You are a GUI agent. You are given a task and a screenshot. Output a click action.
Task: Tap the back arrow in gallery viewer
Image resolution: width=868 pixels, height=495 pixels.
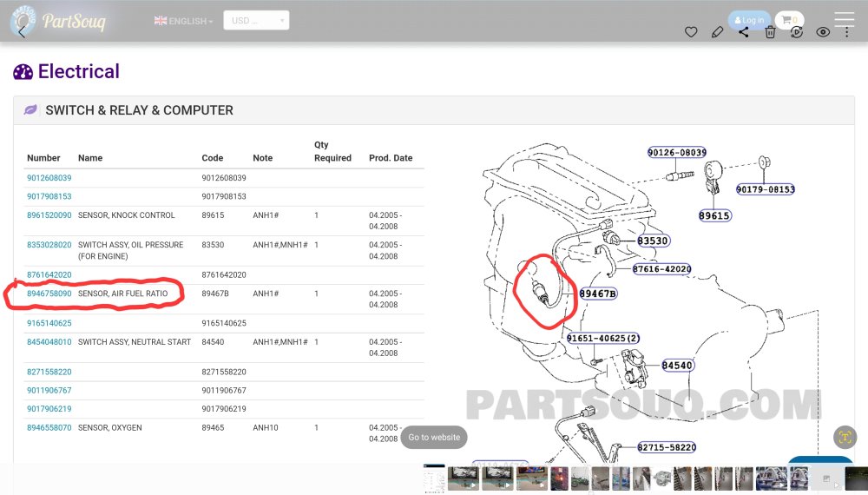[22, 31]
